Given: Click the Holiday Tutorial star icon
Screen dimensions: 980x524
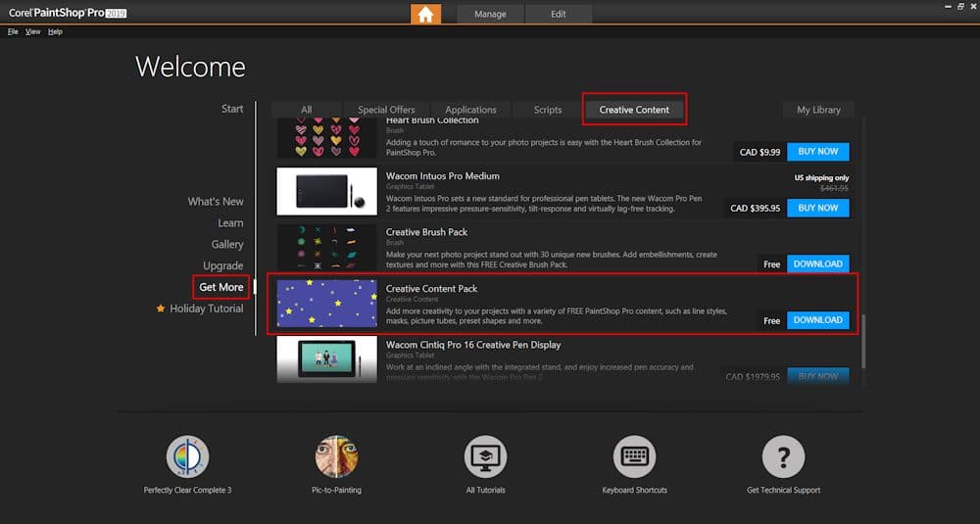Looking at the screenshot, I should pos(161,309).
